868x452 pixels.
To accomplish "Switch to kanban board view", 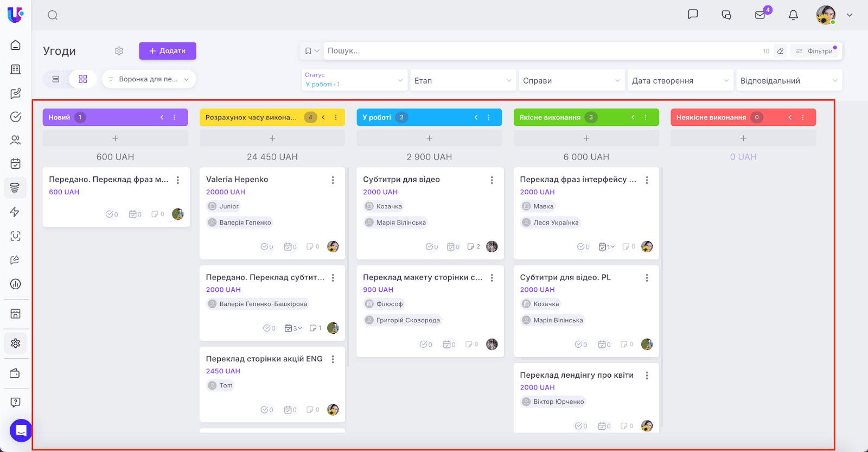I will (x=82, y=79).
